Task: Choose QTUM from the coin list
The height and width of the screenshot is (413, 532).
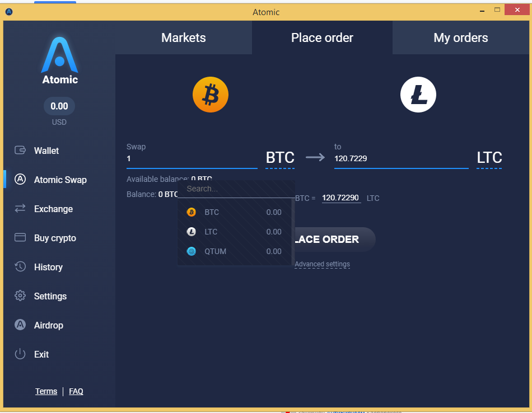Action: tap(234, 251)
